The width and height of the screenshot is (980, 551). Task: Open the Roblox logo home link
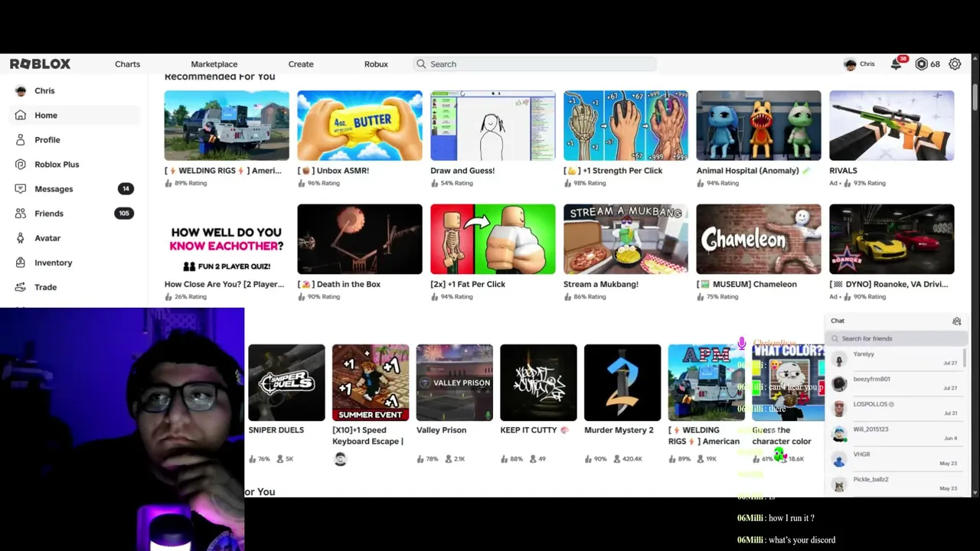point(40,64)
